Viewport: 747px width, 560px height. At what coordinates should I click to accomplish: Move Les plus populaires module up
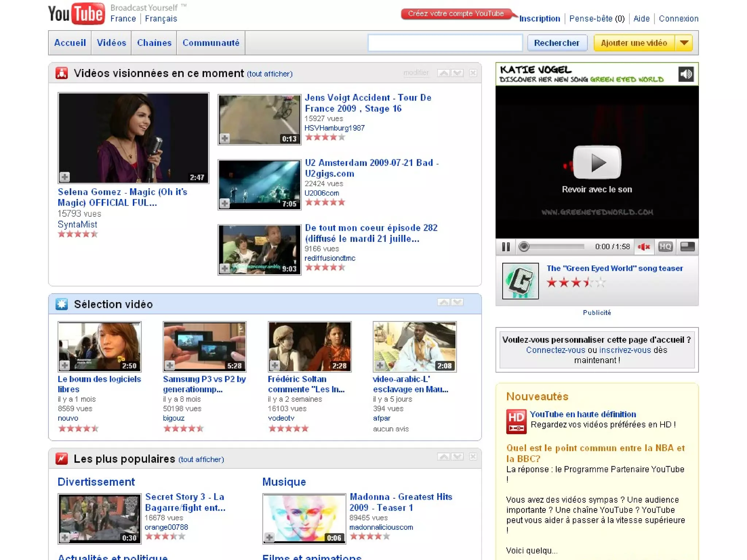(444, 456)
